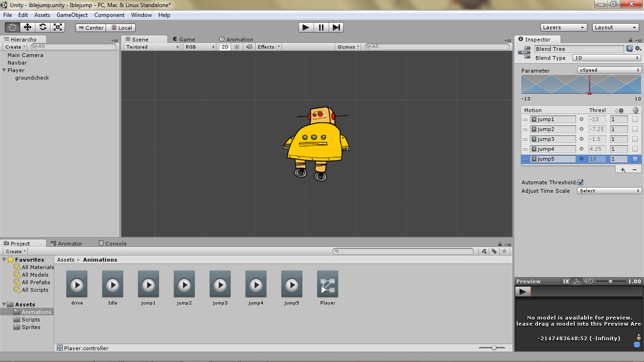Viewport: 644px width, 362px height.
Task: Select the Rotate tool
Action: [42, 27]
